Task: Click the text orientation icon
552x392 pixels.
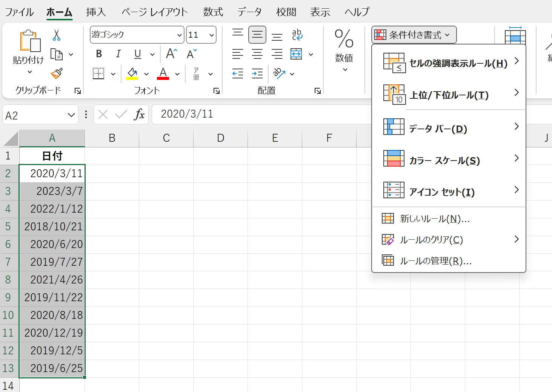Action: (279, 73)
